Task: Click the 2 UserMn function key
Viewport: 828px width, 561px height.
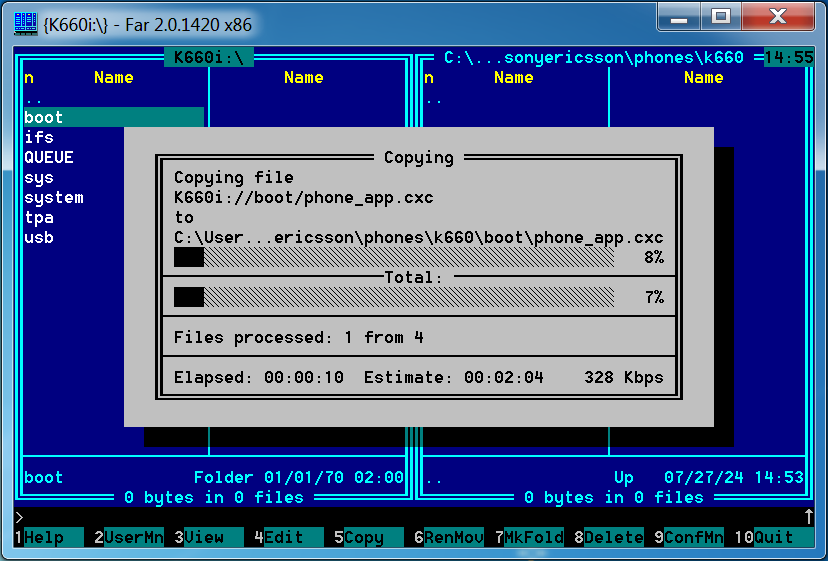Action: point(129,537)
